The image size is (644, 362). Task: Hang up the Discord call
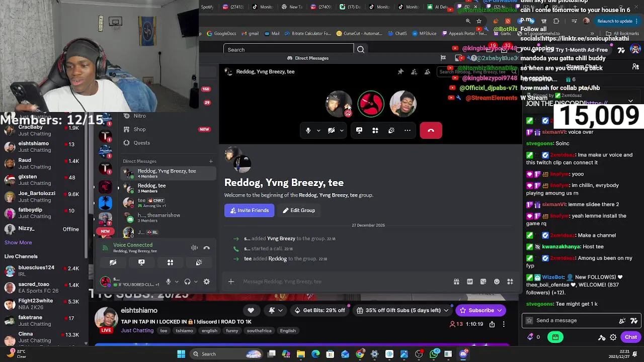pos(431,130)
